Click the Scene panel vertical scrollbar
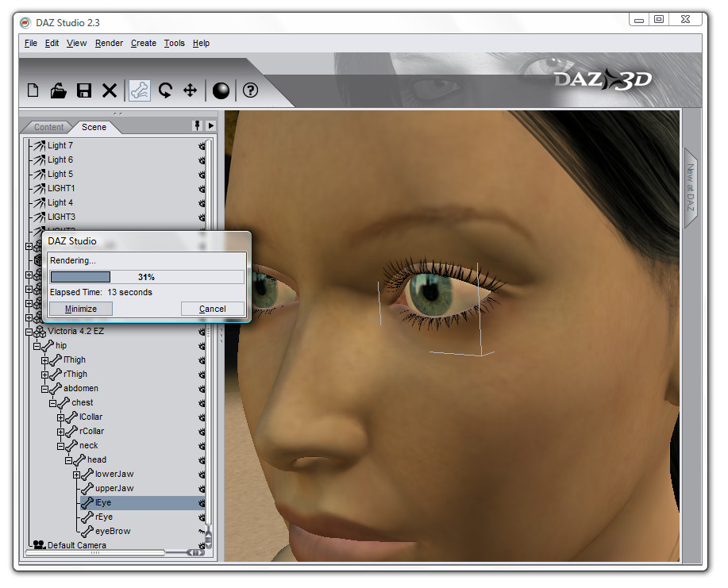Image resolution: width=728 pixels, height=588 pixels. tap(209, 344)
